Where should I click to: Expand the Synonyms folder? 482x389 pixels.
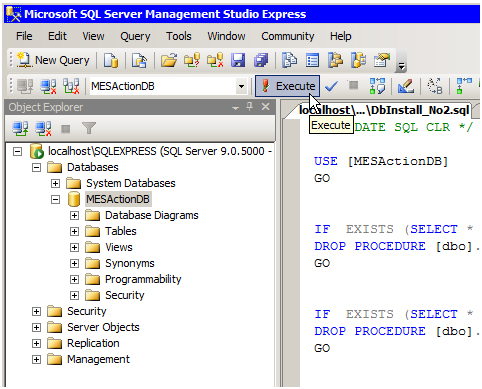tap(74, 264)
